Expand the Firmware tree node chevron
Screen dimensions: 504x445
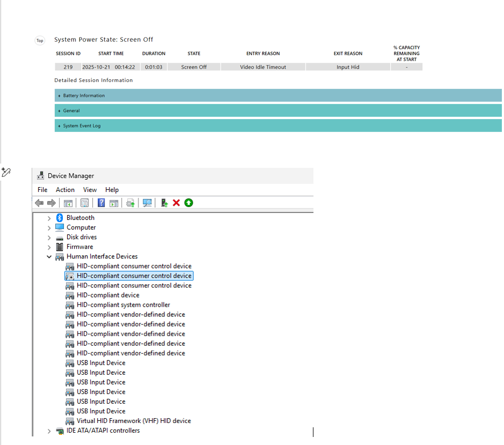pos(49,247)
